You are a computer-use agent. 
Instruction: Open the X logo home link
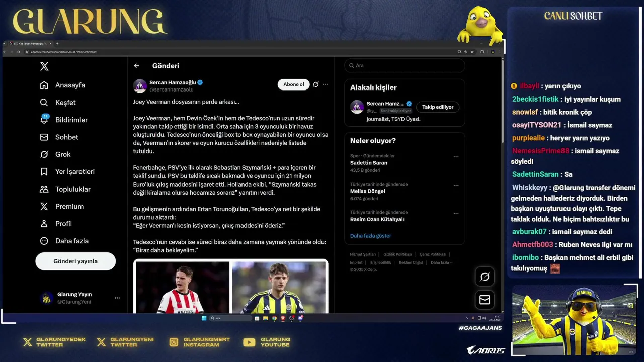coord(44,66)
